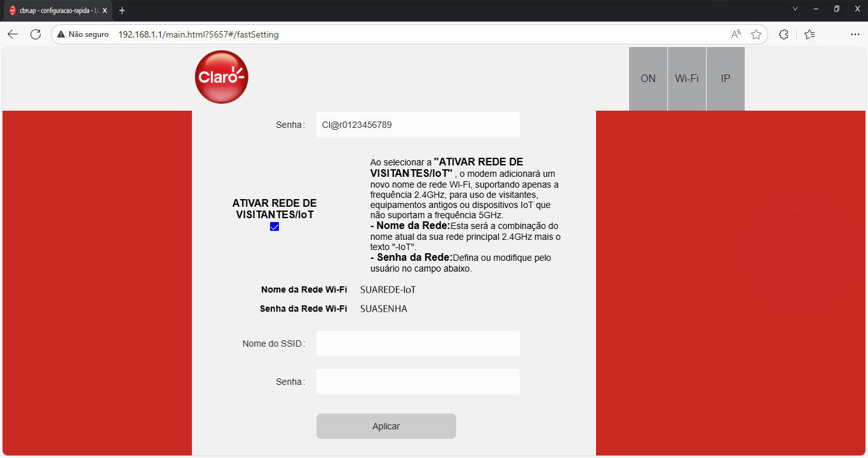Image resolution: width=868 pixels, height=458 pixels.
Task: Click the Nome do SSID field
Action: click(417, 343)
